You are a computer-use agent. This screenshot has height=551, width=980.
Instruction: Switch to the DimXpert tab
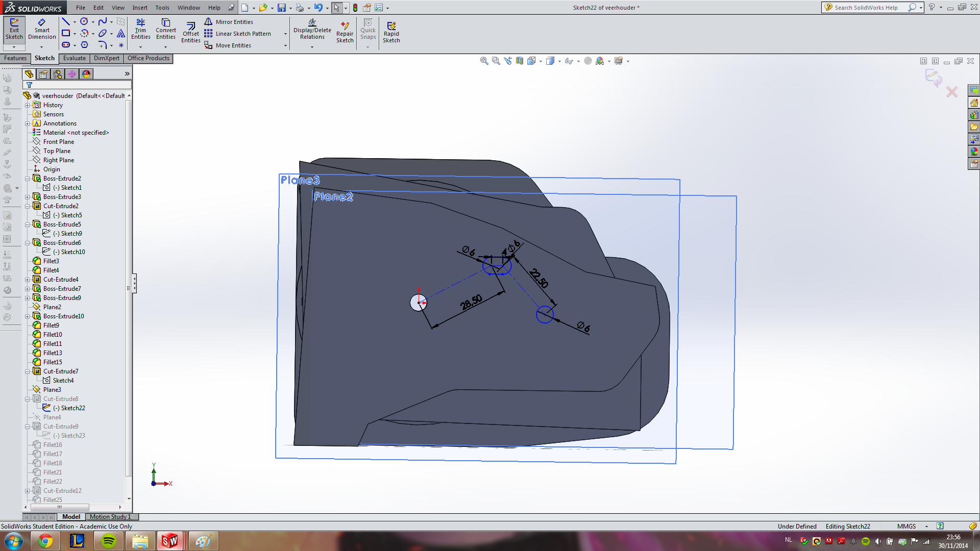click(107, 58)
